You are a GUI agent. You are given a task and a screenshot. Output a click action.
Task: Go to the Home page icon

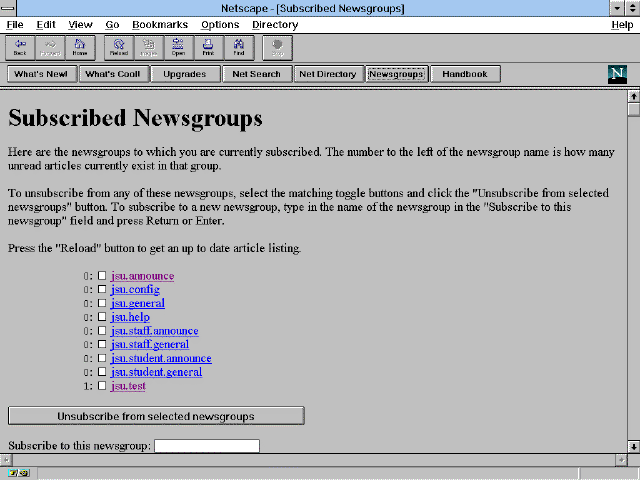click(80, 48)
